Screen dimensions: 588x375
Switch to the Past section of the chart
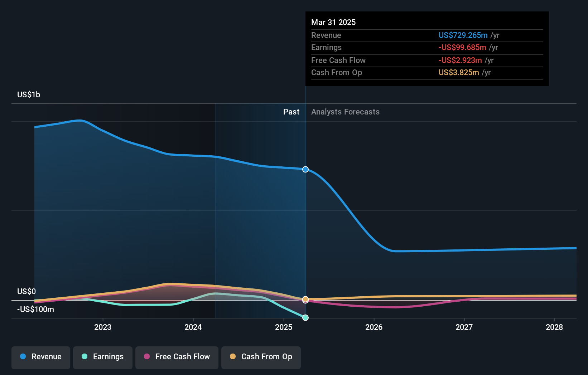click(291, 112)
